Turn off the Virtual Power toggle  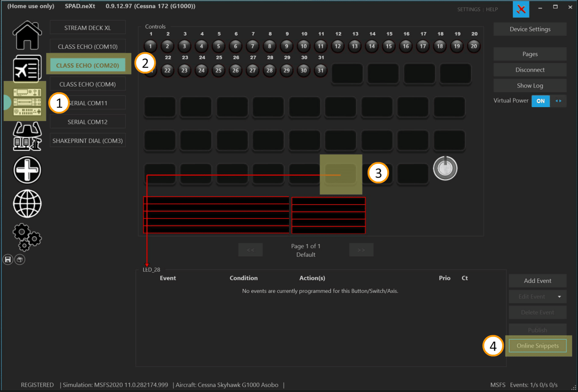[541, 101]
